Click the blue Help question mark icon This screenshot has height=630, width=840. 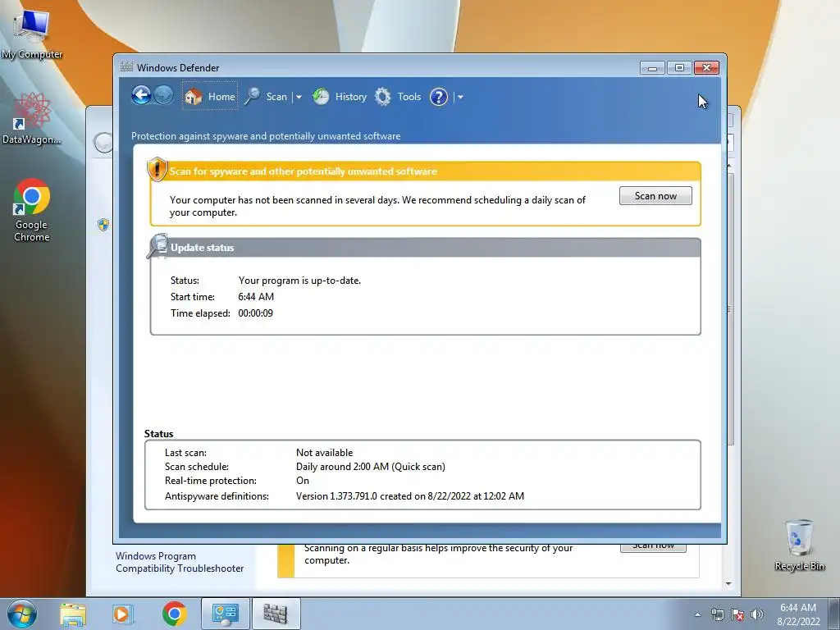pyautogui.click(x=439, y=97)
